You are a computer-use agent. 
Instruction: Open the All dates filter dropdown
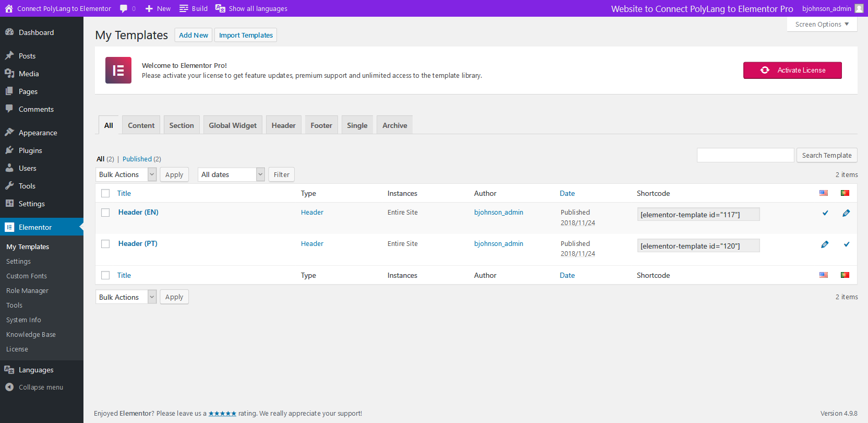232,174
